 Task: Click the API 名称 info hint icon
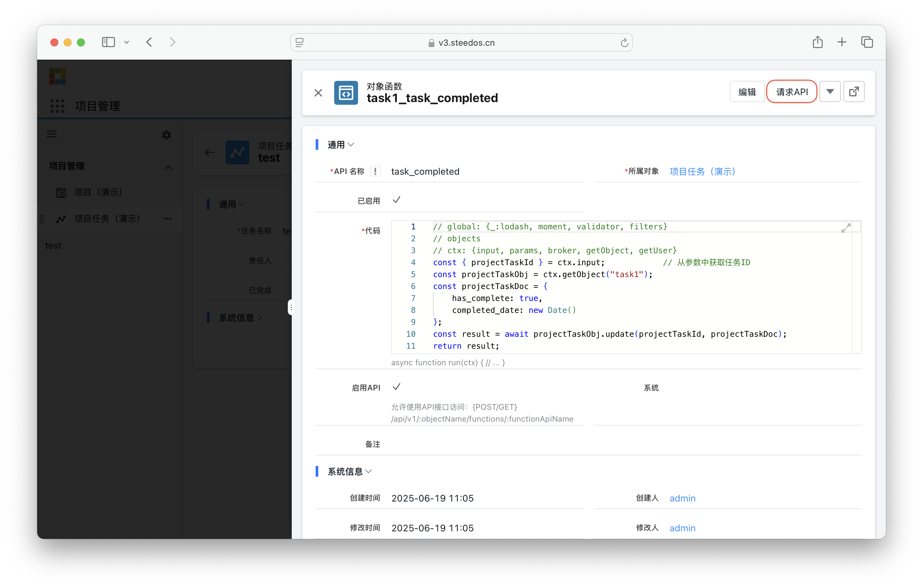(x=375, y=171)
